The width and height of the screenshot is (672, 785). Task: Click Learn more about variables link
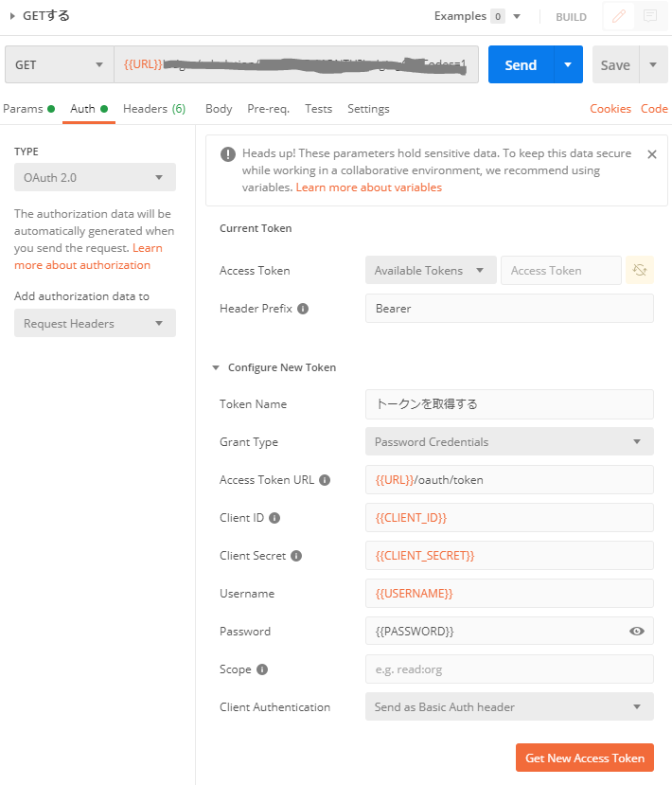(x=369, y=187)
